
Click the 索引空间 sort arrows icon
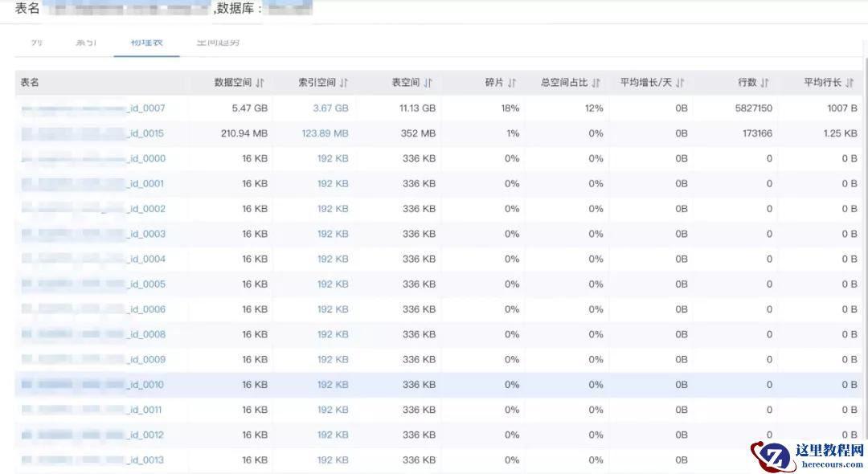344,83
